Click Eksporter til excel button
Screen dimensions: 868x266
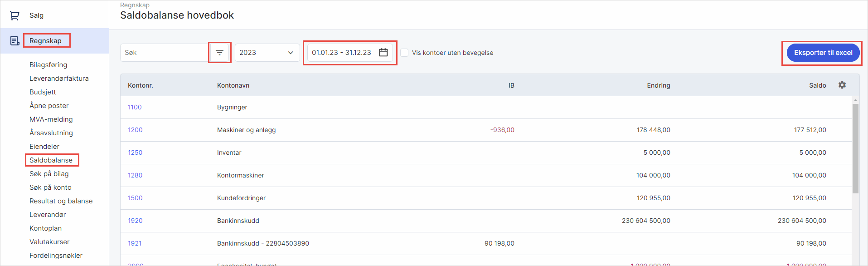pos(823,53)
